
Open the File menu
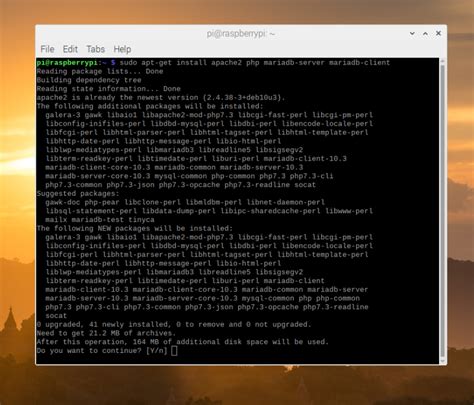pyautogui.click(x=47, y=49)
